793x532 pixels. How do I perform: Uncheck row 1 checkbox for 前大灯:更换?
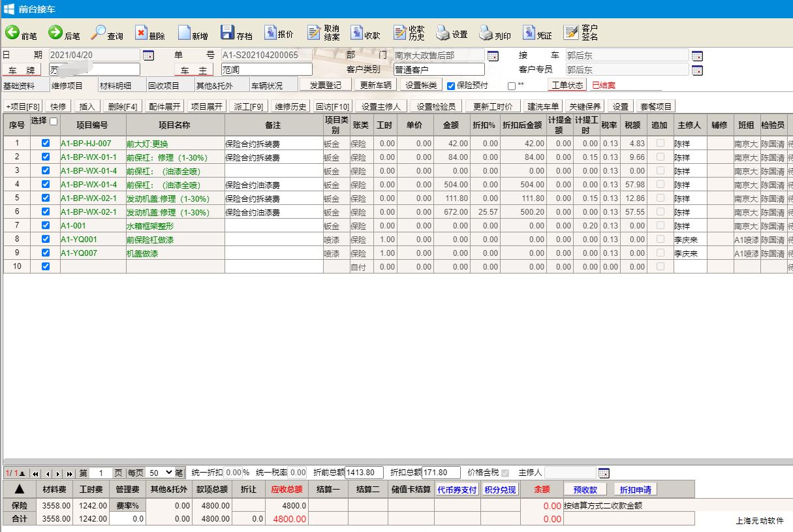46,143
